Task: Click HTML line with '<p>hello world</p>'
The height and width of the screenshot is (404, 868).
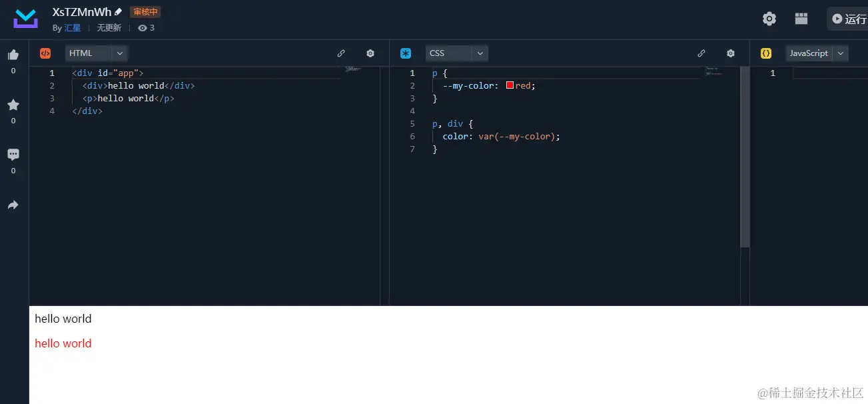Action: coord(129,98)
